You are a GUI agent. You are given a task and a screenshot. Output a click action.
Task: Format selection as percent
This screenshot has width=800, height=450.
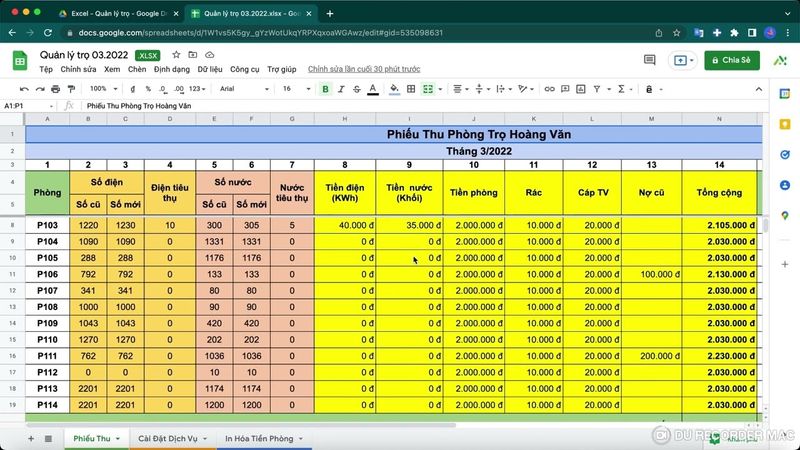(x=148, y=89)
